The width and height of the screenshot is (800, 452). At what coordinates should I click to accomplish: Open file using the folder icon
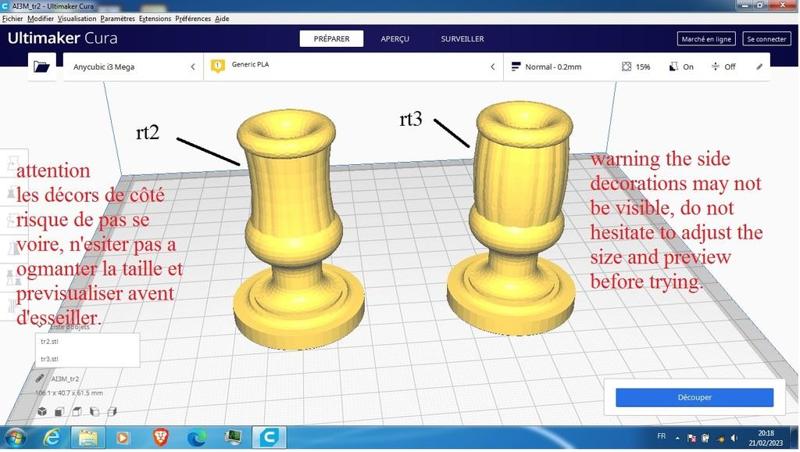pyautogui.click(x=41, y=67)
